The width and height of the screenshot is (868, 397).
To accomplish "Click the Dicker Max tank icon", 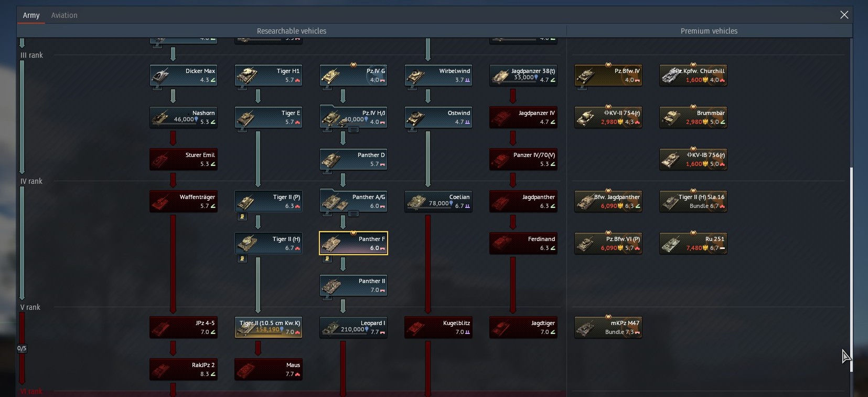I will coord(160,76).
